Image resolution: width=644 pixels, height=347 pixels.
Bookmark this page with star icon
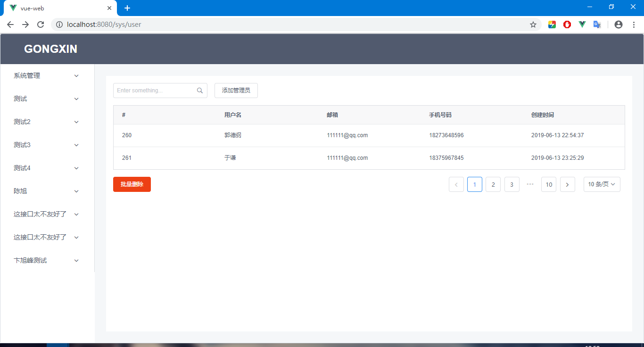point(533,25)
